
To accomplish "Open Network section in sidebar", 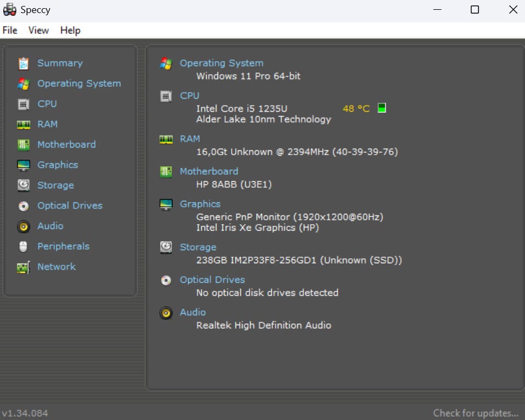I will (56, 267).
